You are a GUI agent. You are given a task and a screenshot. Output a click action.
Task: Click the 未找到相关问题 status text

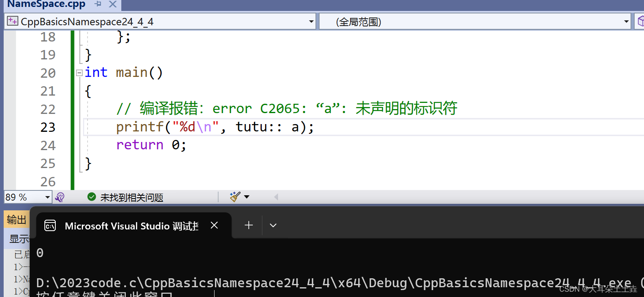(x=131, y=197)
